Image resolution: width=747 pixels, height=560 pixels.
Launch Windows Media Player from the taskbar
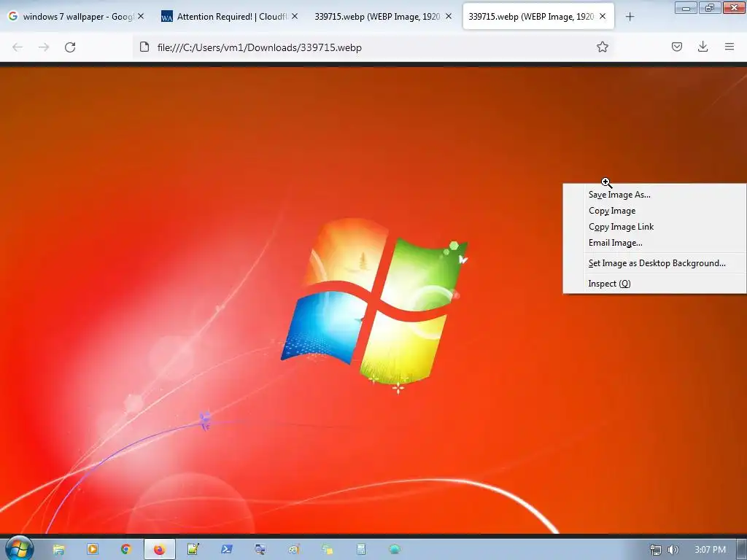point(93,550)
